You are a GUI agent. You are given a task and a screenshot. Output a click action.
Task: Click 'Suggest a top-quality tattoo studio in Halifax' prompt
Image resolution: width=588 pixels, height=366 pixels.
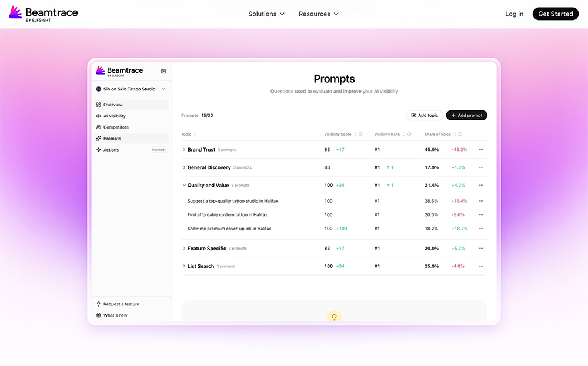[232, 201]
